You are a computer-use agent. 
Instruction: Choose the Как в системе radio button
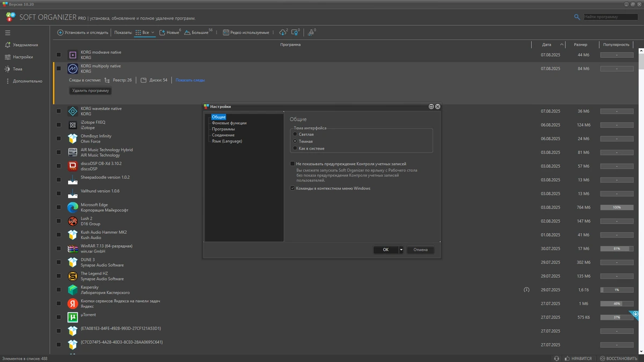(x=295, y=148)
